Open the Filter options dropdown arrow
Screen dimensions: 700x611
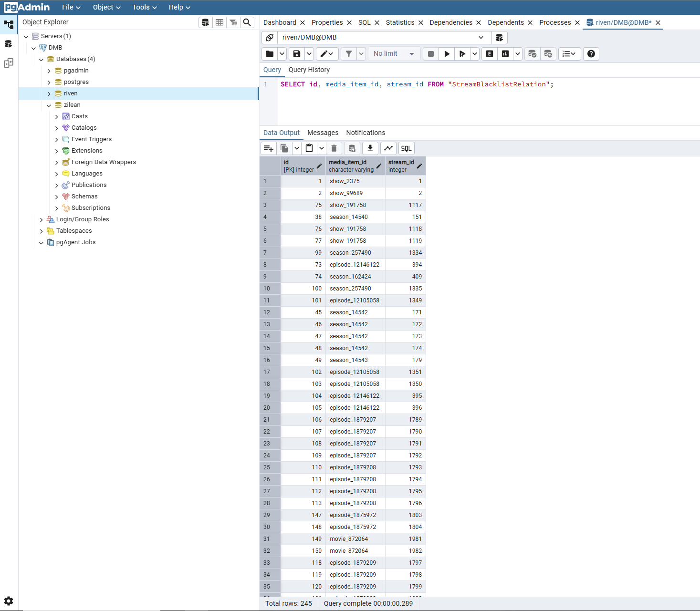pos(361,54)
